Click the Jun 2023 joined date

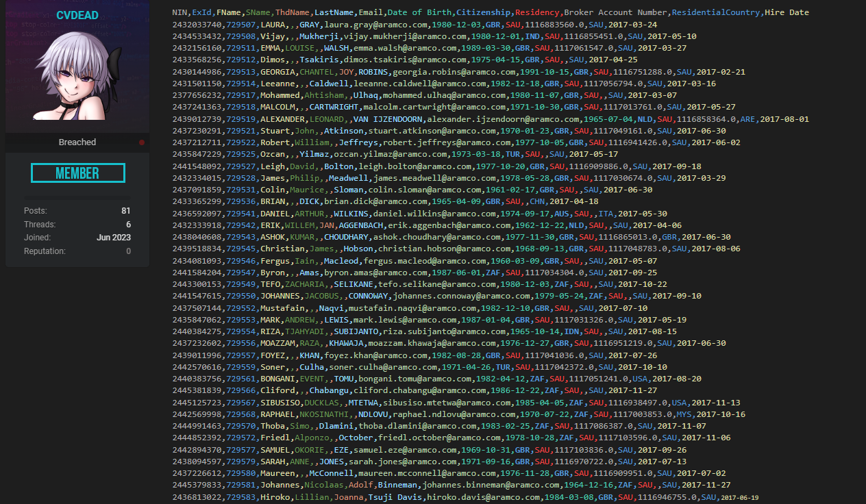[x=114, y=238]
